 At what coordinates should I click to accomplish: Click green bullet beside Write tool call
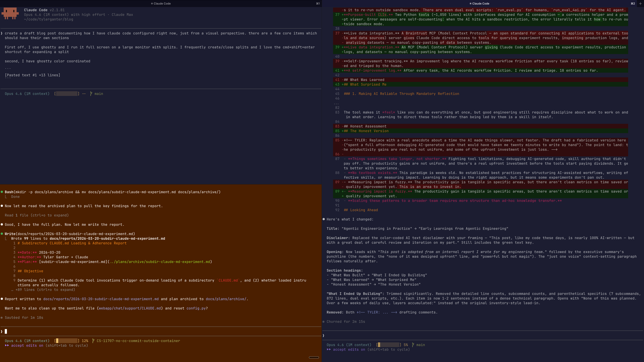coord(2,234)
